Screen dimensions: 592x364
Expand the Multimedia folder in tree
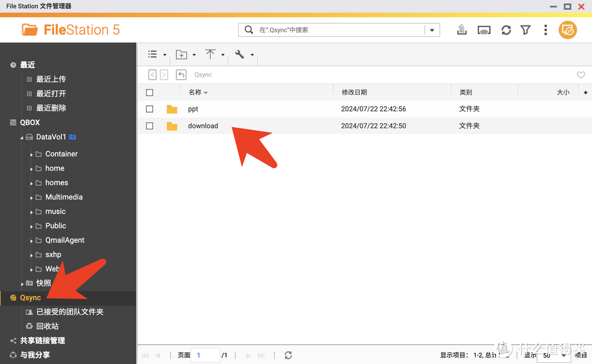point(32,198)
